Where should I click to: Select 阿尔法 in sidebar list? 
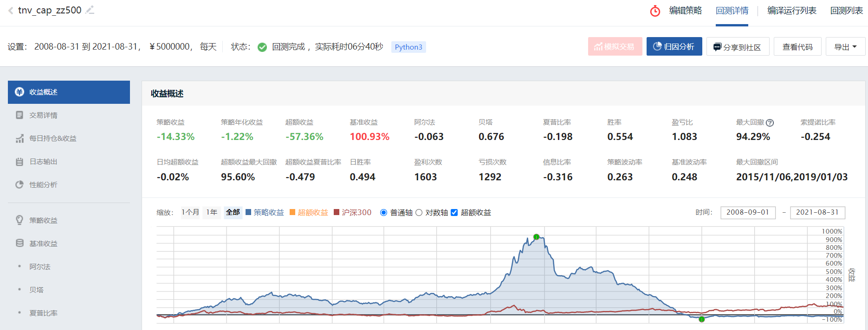pos(40,267)
